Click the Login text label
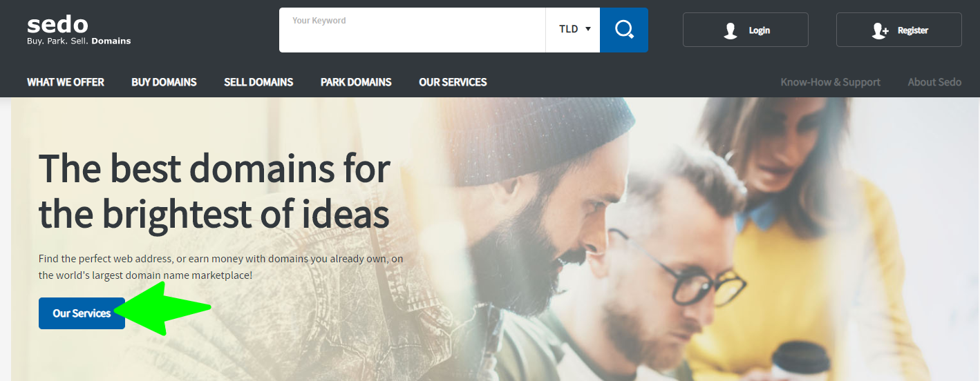The image size is (980, 381). tap(759, 30)
